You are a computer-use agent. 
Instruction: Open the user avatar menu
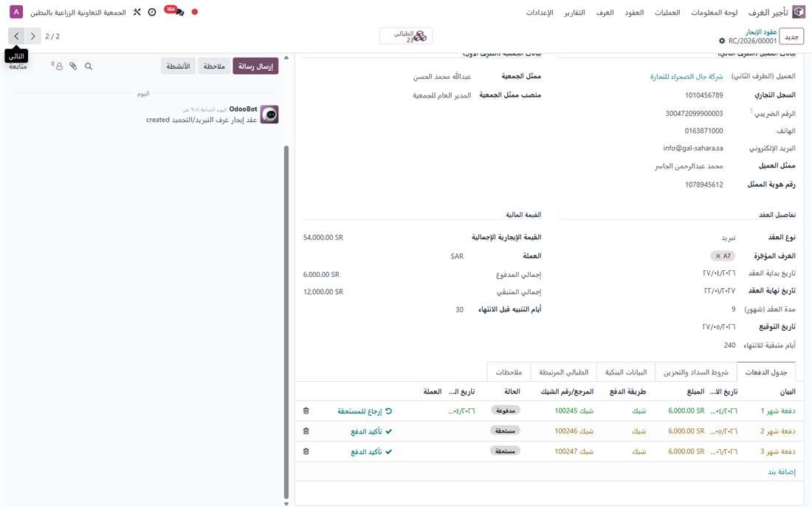(16, 12)
